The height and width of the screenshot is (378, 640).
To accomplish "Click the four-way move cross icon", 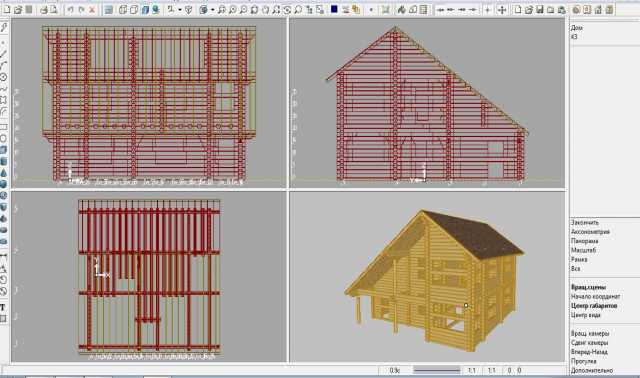I will (502, 9).
